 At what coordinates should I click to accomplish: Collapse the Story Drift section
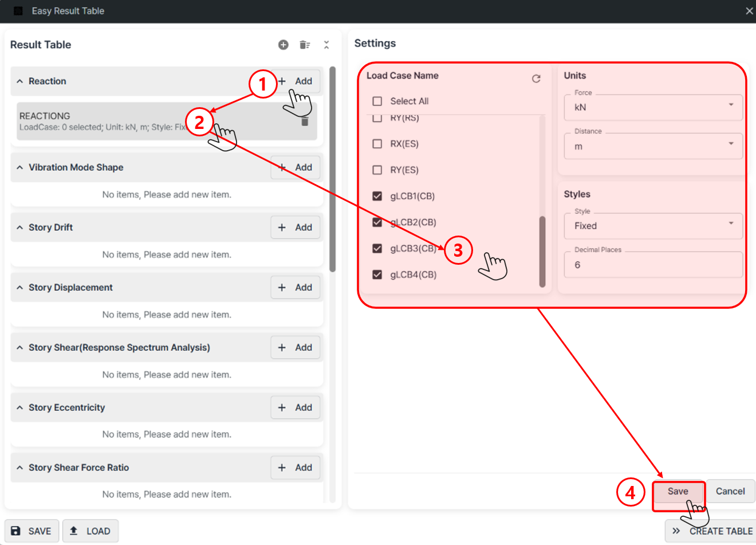coord(20,228)
